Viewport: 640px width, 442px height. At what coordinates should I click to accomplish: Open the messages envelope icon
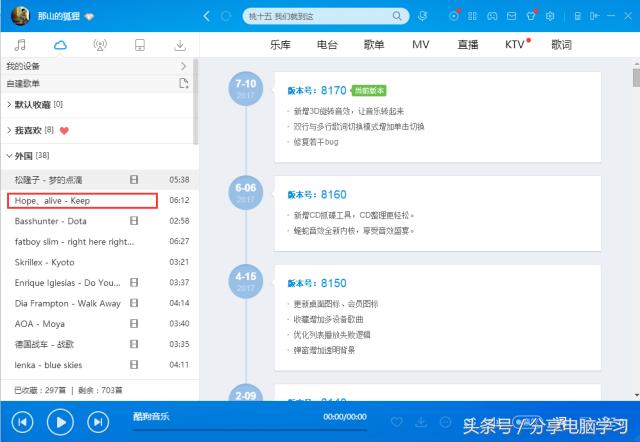[511, 16]
